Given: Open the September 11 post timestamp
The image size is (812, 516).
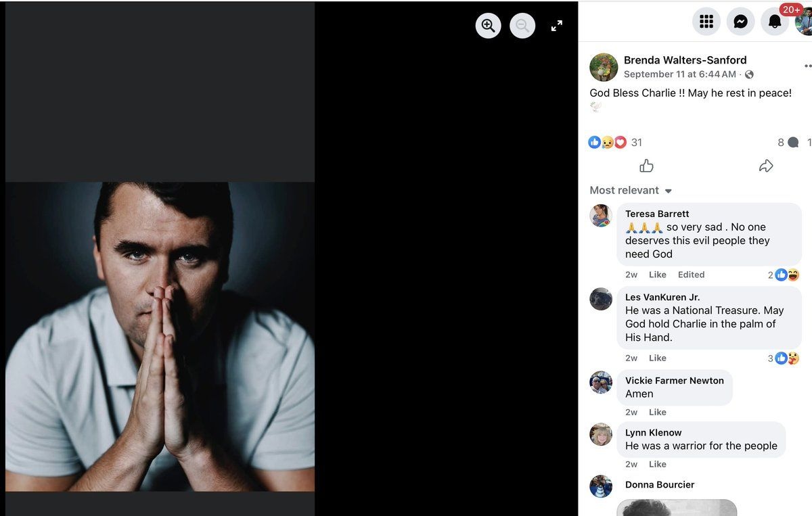Looking at the screenshot, I should [x=679, y=74].
